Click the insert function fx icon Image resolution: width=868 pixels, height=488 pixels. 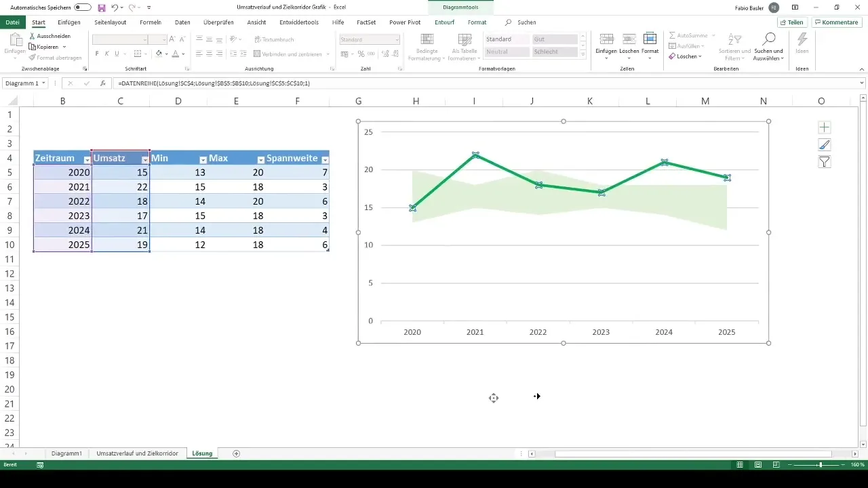click(103, 83)
